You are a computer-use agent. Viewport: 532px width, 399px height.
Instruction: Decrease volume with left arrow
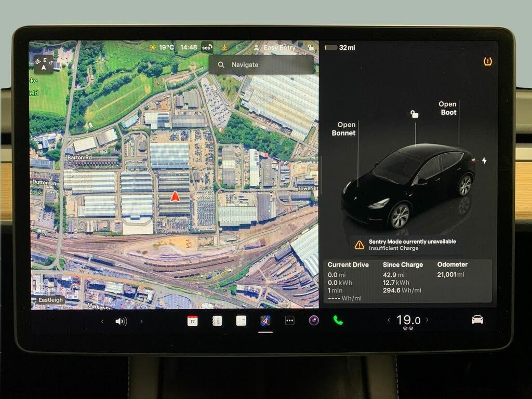[102, 321]
